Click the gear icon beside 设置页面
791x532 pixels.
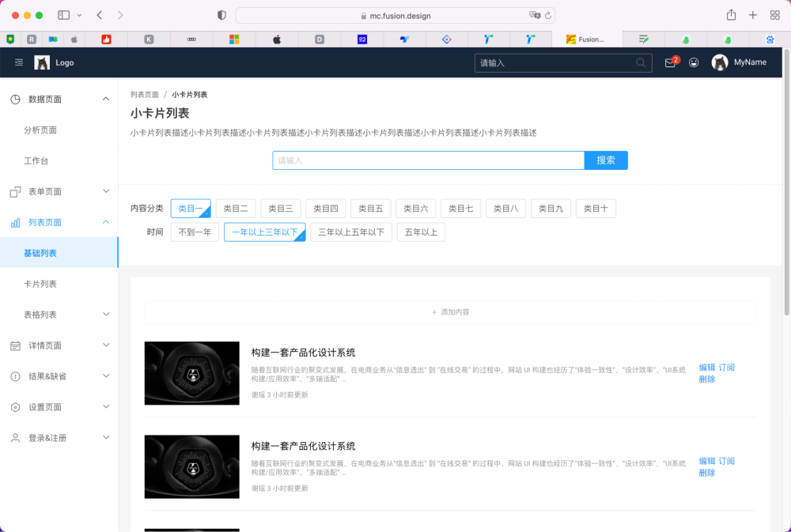click(13, 406)
